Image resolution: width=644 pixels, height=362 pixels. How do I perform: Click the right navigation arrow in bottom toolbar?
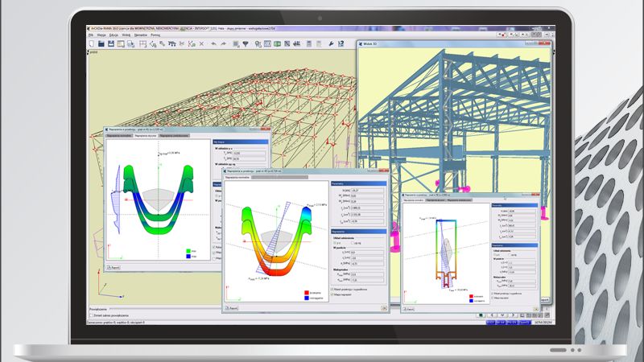pos(513,315)
